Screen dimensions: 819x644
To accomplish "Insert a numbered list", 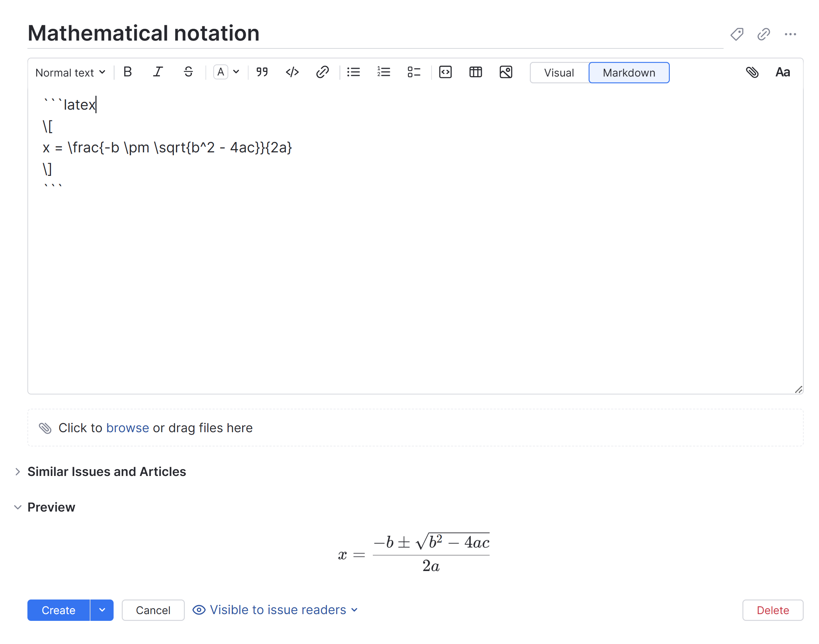I will 384,72.
